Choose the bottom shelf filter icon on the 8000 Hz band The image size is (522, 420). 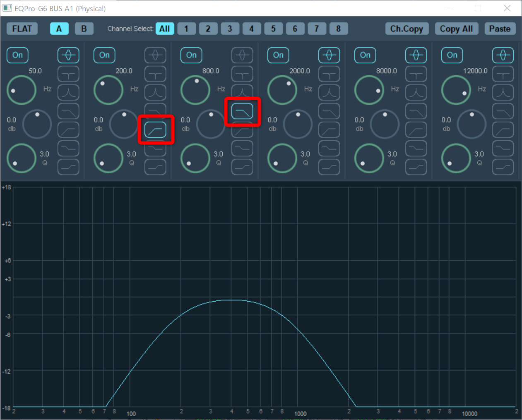[x=416, y=167]
